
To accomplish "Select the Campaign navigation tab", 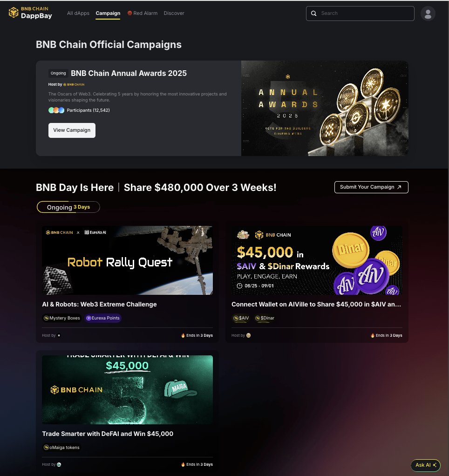I will click(x=108, y=13).
